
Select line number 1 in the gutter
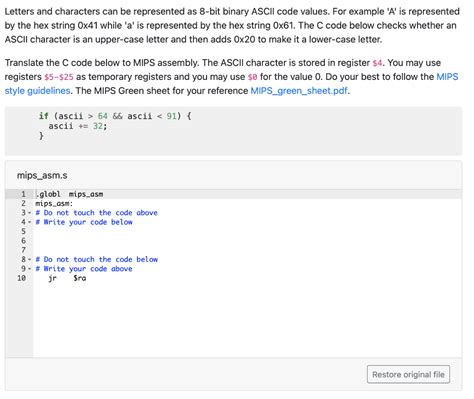(23, 194)
